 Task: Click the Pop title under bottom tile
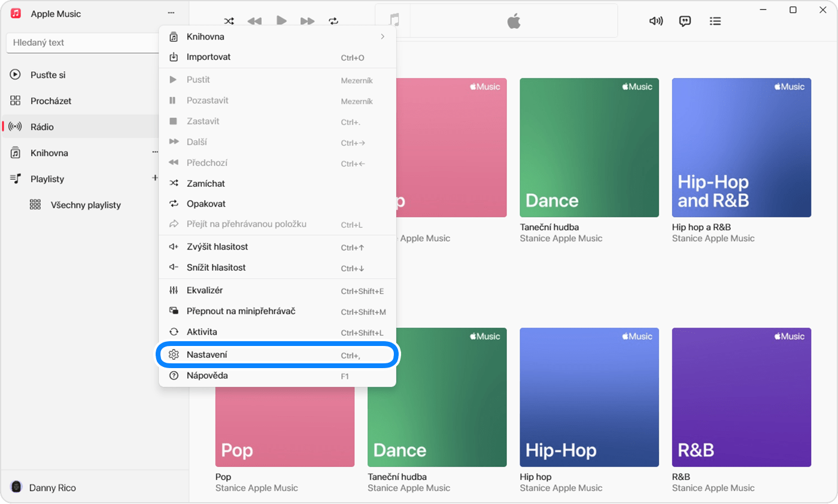[223, 477]
